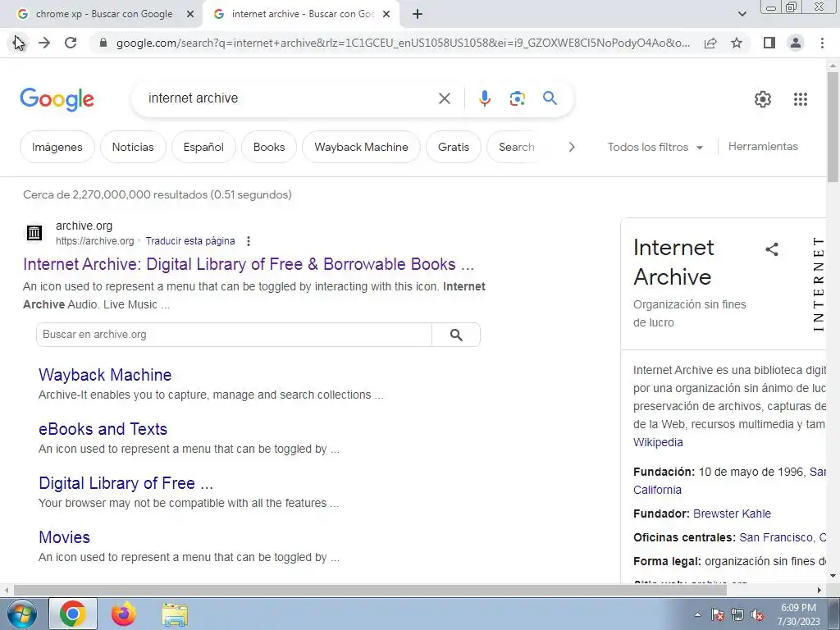Start voice search with the microphone

coord(484,98)
